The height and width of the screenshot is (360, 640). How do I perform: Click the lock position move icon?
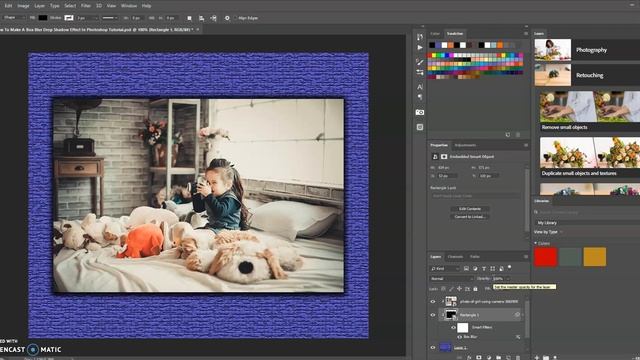pyautogui.click(x=459, y=289)
